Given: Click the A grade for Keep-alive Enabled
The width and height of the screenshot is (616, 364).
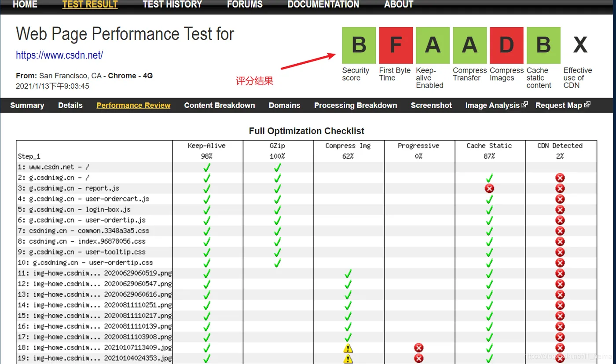Looking at the screenshot, I should (x=433, y=45).
